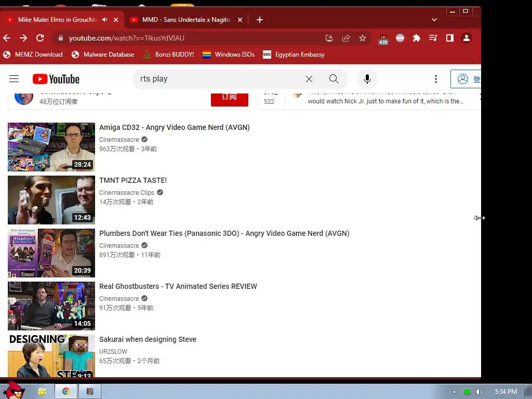The width and height of the screenshot is (532, 399).
Task: Open the MEMZ Download bookmark
Action: (x=33, y=54)
